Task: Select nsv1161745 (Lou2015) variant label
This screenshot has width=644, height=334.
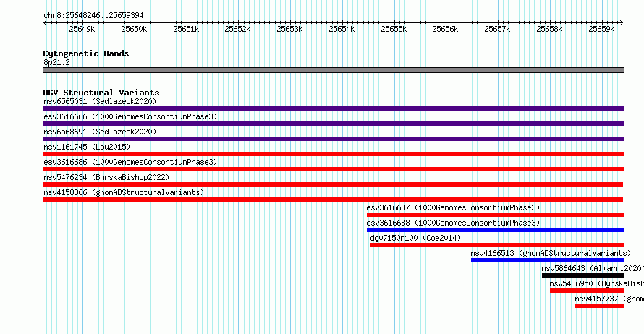Action: (x=87, y=147)
